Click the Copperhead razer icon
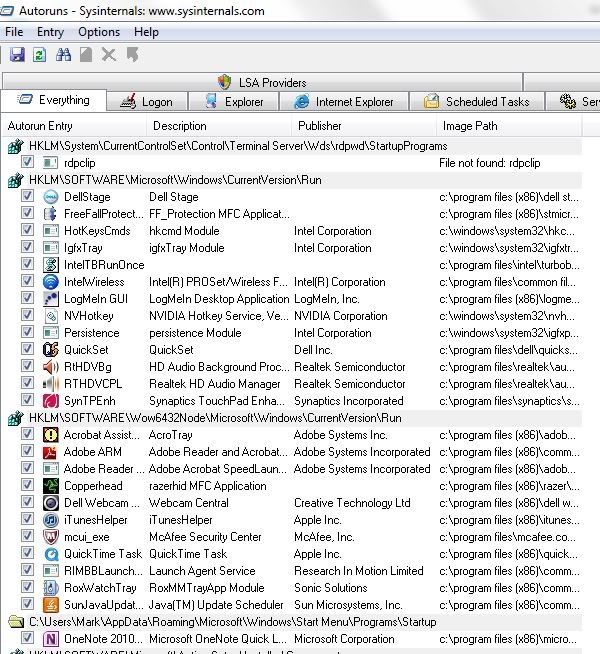600x654 pixels. pos(51,486)
